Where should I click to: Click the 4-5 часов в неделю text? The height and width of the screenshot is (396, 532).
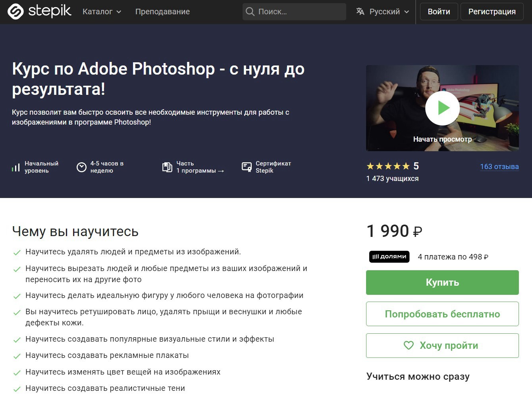(x=107, y=167)
